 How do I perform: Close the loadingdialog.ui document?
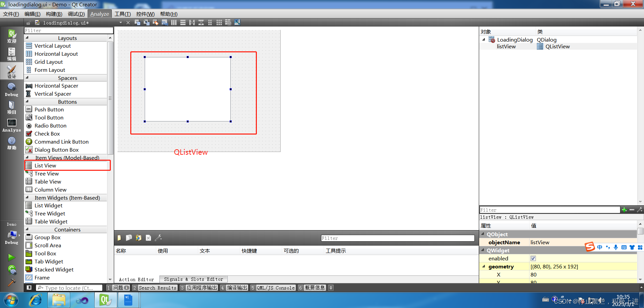click(128, 22)
